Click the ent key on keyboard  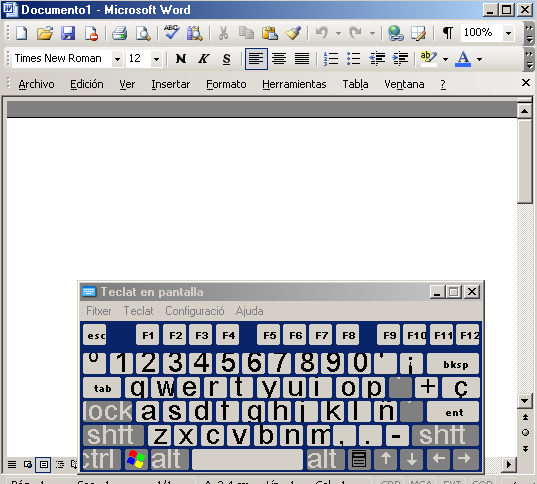coord(453,411)
